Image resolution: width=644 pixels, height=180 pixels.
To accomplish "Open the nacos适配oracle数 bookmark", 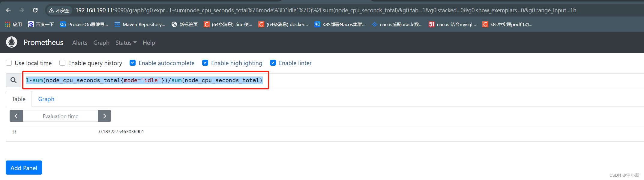I will point(397,24).
